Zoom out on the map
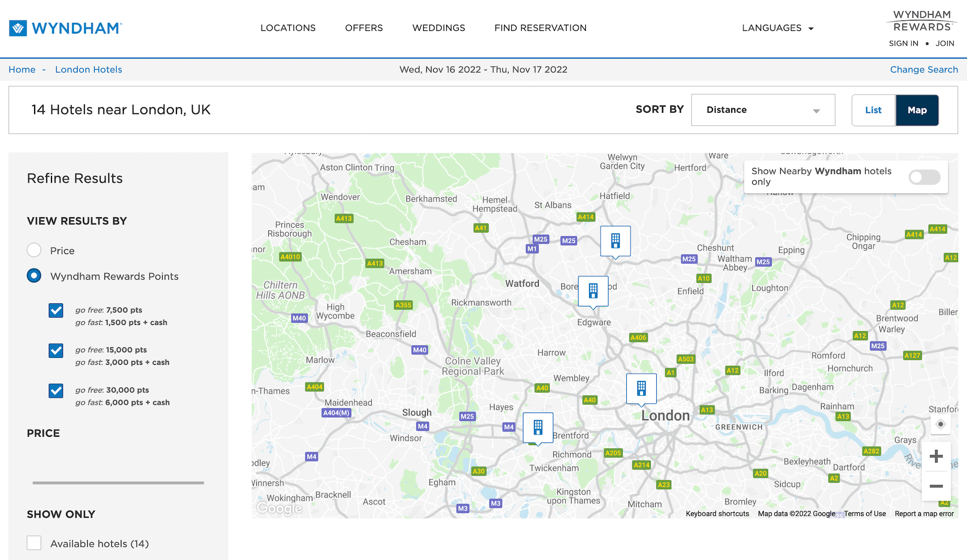Image resolution: width=967 pixels, height=560 pixels. [936, 486]
